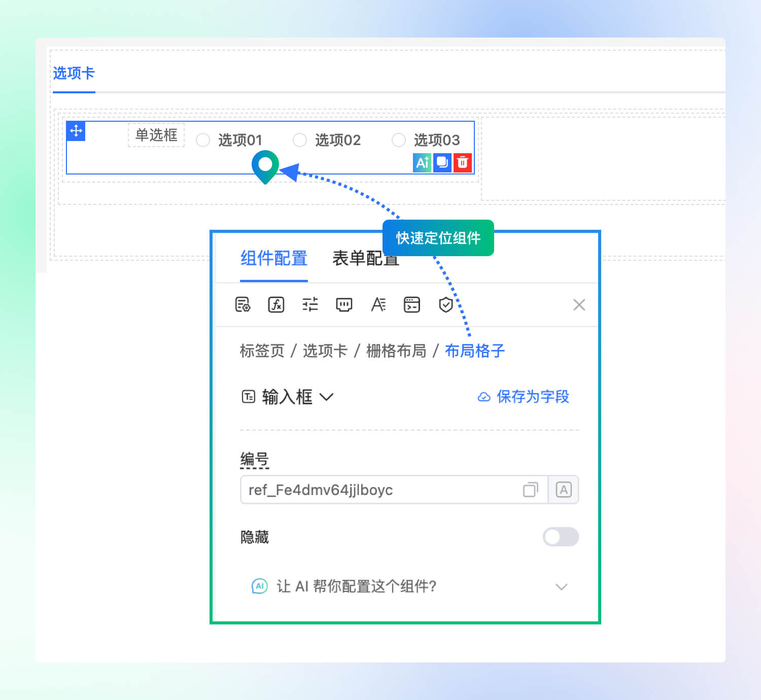Close the configuration panel
The width and height of the screenshot is (761, 700).
(x=579, y=305)
